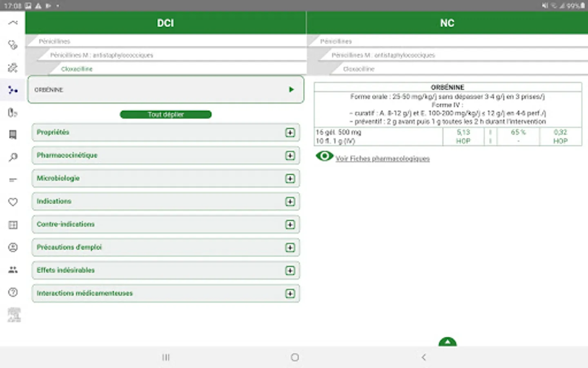The image size is (588, 368).
Task: Expand the Contre-indications section plus icon
Action: [290, 224]
